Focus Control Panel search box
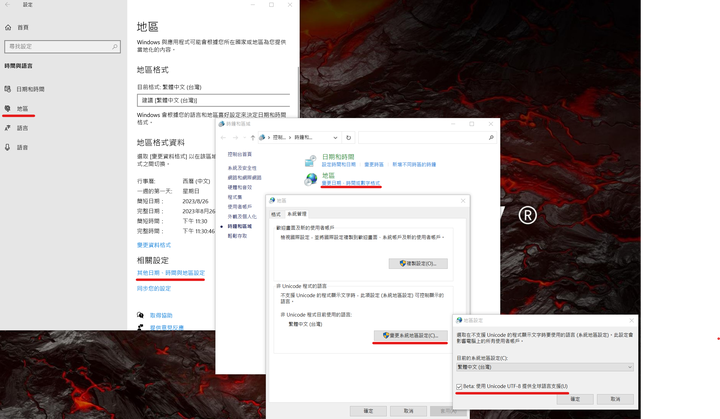 [427, 137]
